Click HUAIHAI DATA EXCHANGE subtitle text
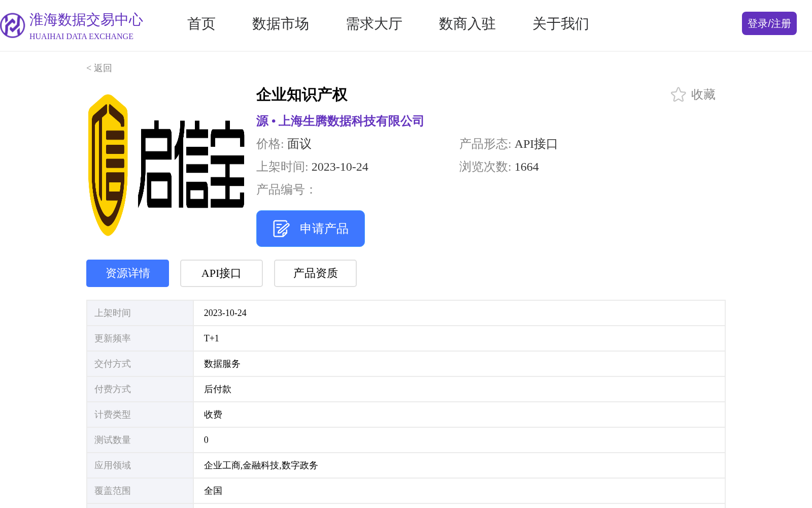The image size is (812, 508). [x=81, y=37]
